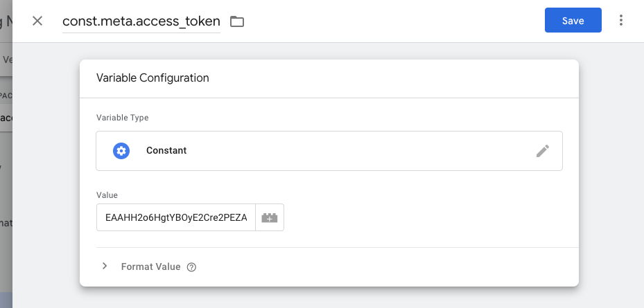Click the Value field label

(107, 196)
